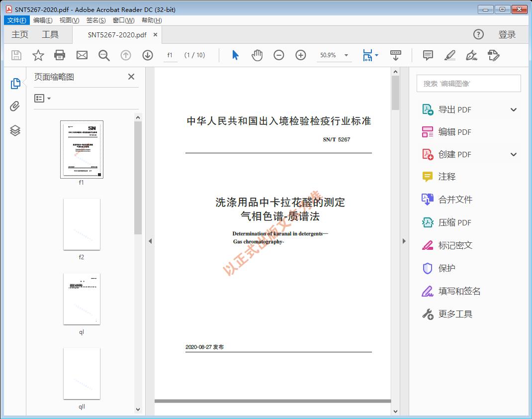Expand the 导出PDF options chevron
This screenshot has width=532, height=419.
tap(513, 109)
